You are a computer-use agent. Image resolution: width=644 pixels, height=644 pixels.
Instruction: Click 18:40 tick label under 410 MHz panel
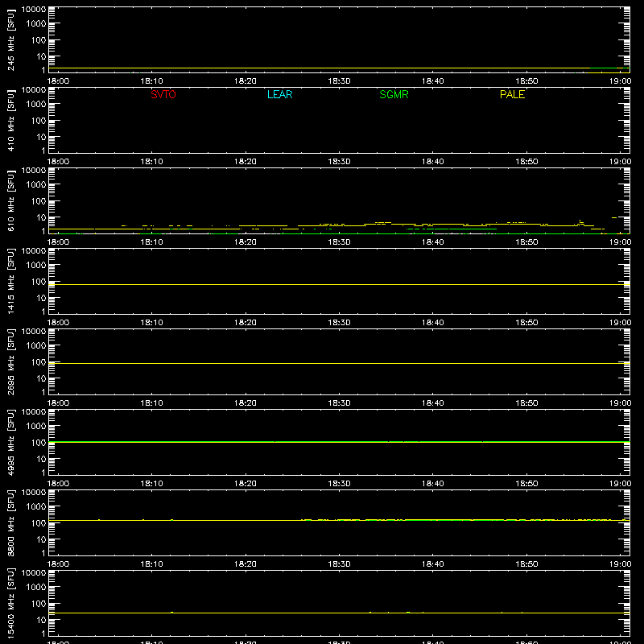[x=433, y=162]
